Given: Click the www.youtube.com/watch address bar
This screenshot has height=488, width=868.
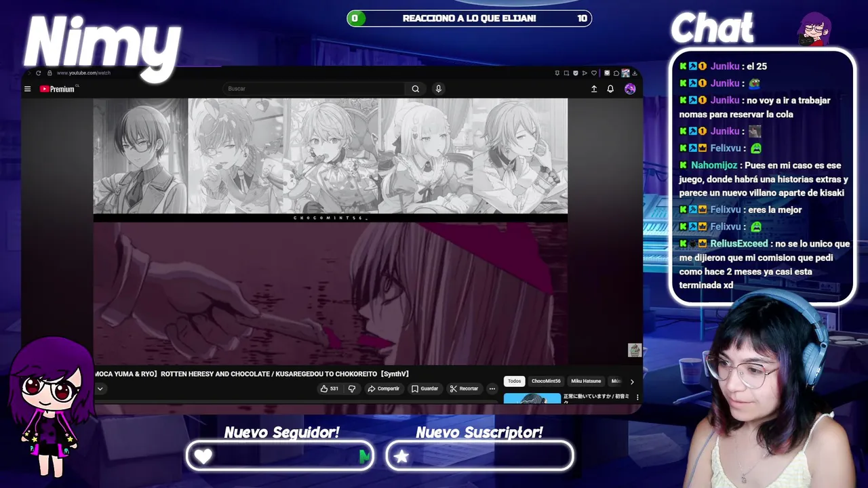Looking at the screenshot, I should [x=83, y=73].
